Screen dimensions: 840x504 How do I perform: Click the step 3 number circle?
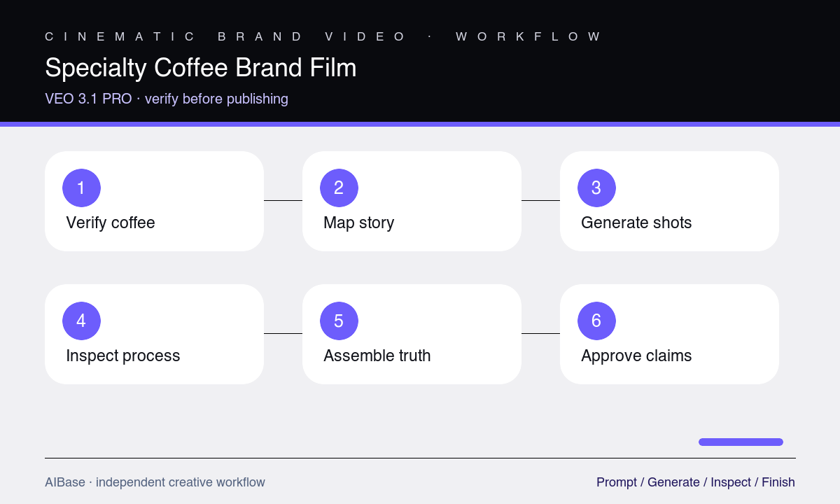596,188
